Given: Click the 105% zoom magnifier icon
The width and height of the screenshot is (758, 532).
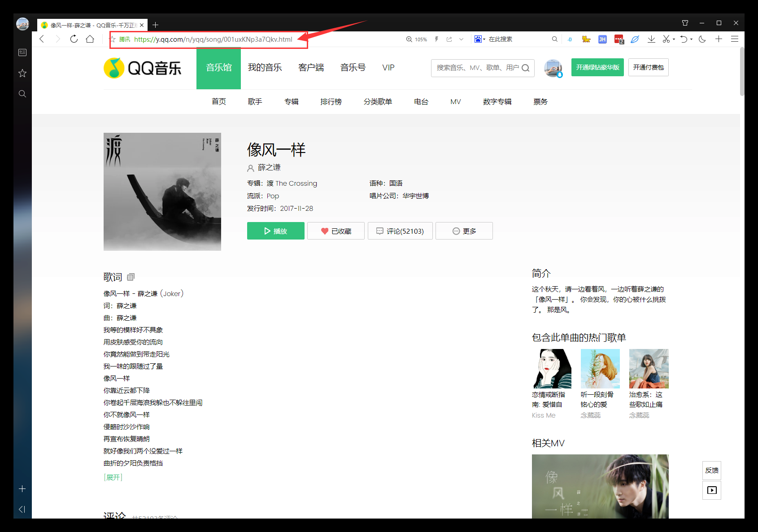Looking at the screenshot, I should point(409,39).
